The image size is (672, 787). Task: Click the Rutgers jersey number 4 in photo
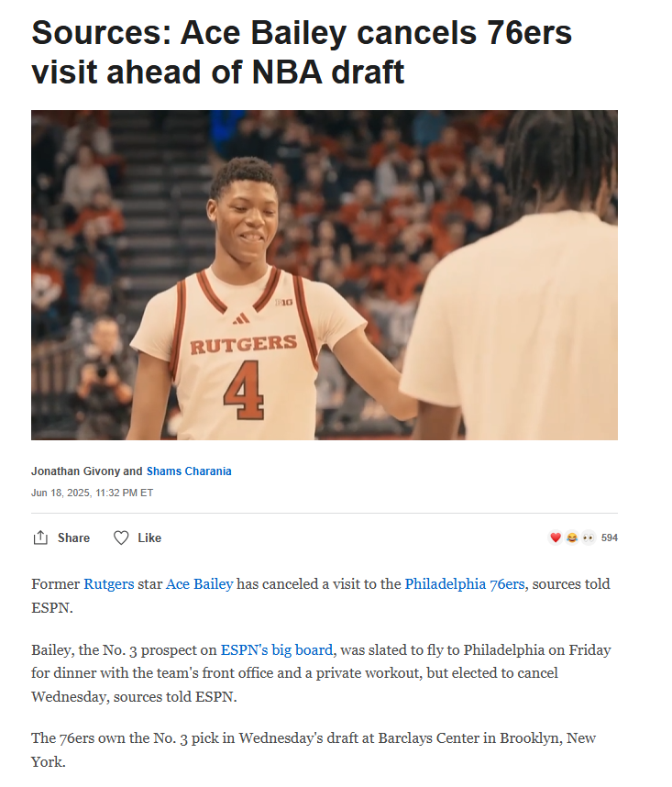click(x=244, y=390)
